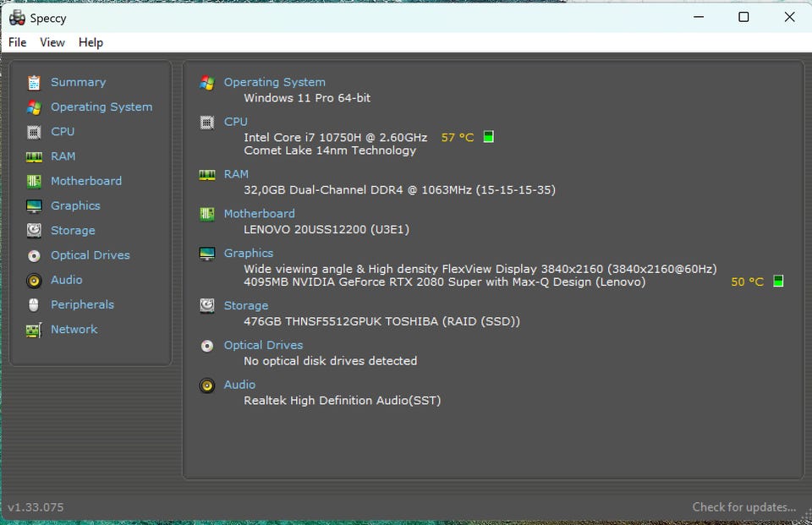Click 'Realtek High Definition Audio(SST)' text
This screenshot has width=812, height=525.
point(343,401)
